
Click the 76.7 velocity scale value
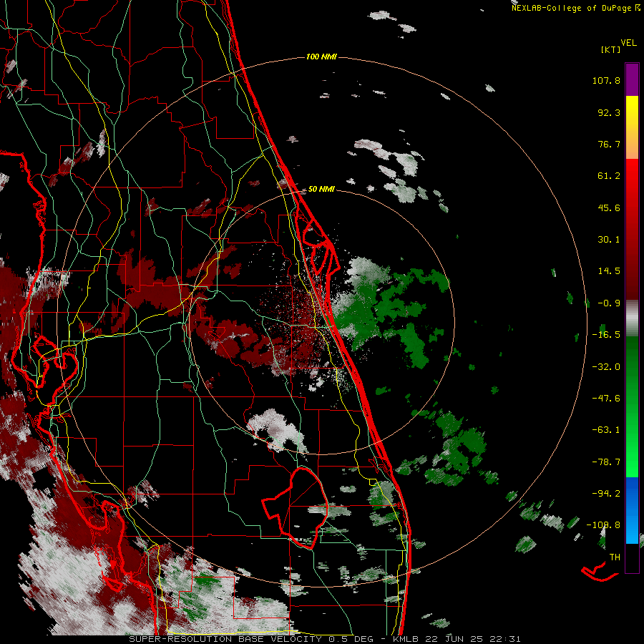point(609,144)
